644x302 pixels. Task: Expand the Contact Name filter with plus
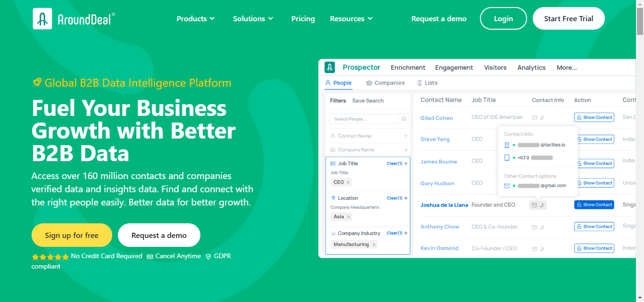pos(405,136)
